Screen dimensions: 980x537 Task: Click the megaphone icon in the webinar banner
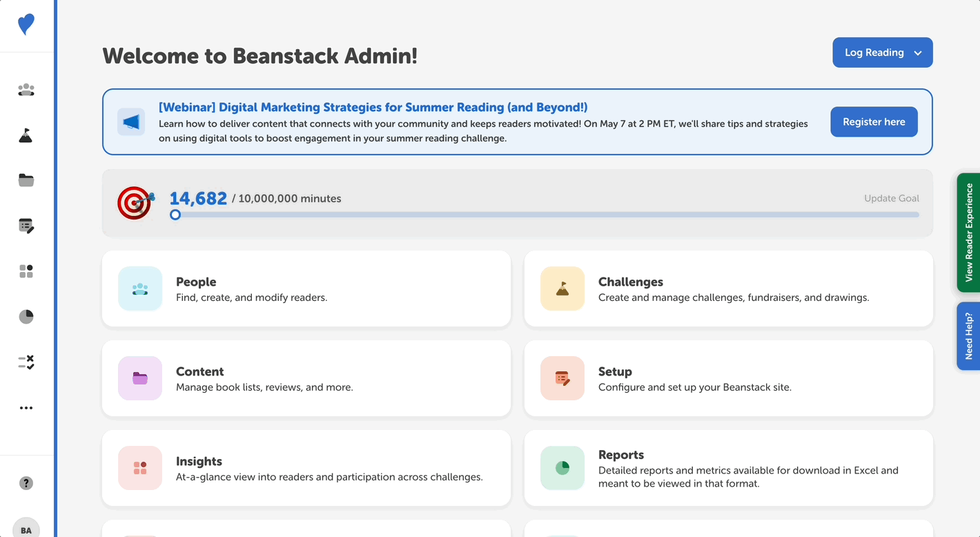click(x=131, y=121)
